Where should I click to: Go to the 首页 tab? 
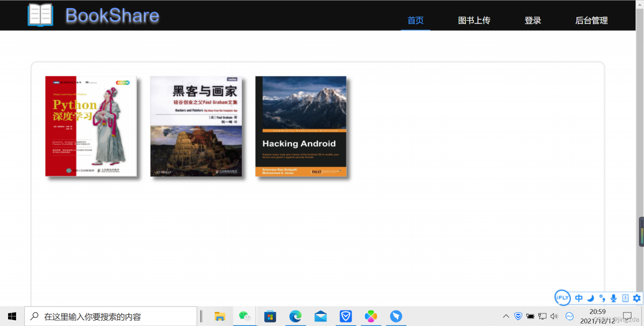pos(416,21)
